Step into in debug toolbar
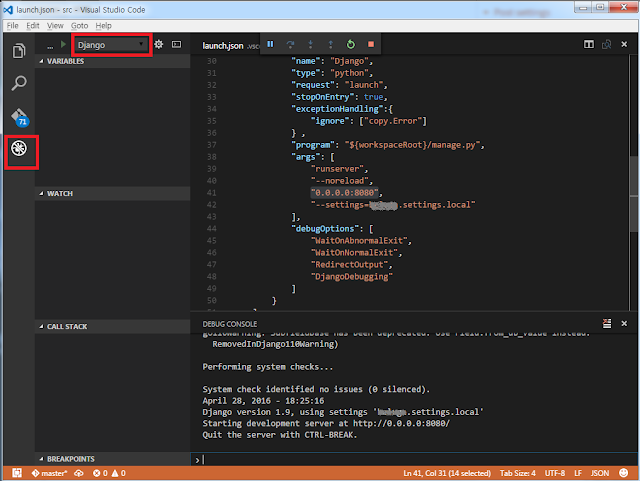 pyautogui.click(x=311, y=44)
